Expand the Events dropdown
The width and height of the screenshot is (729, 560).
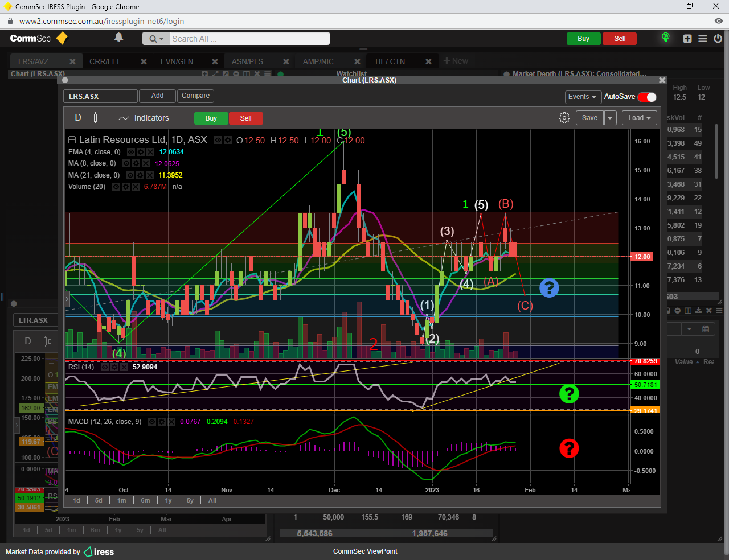582,97
